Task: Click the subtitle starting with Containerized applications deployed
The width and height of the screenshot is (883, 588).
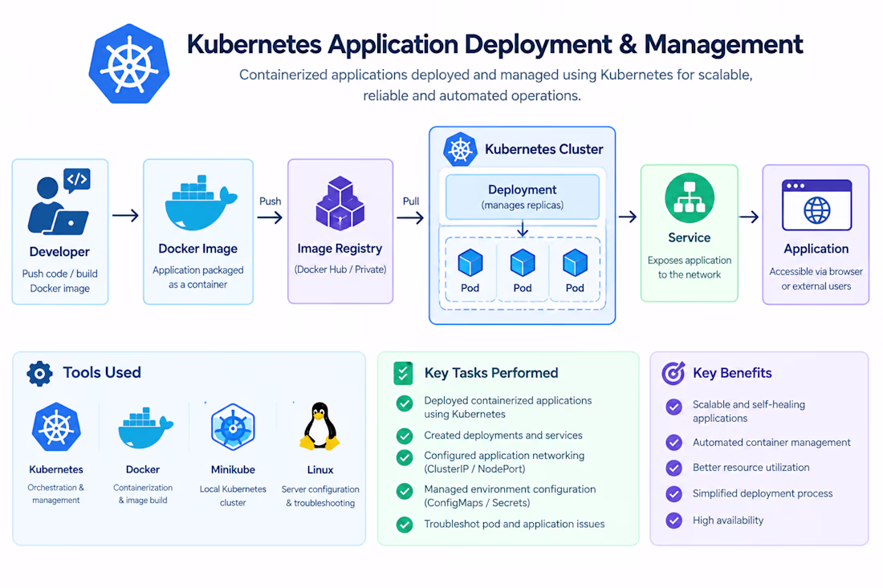Action: click(x=495, y=85)
